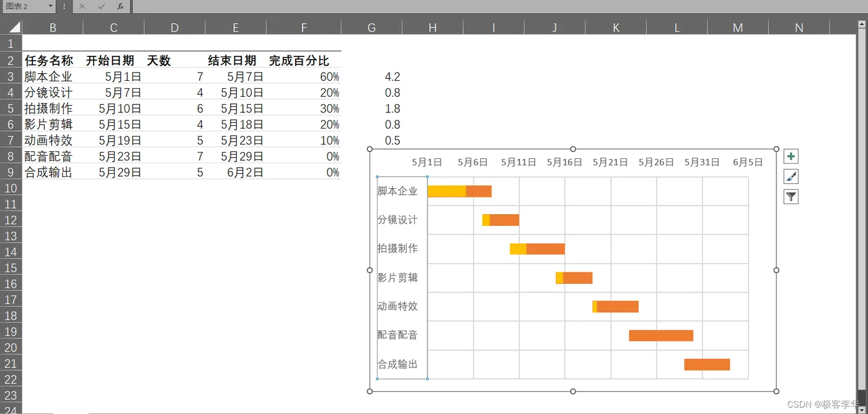Click chart category label 脚本企业
This screenshot has width=868, height=414.
397,191
